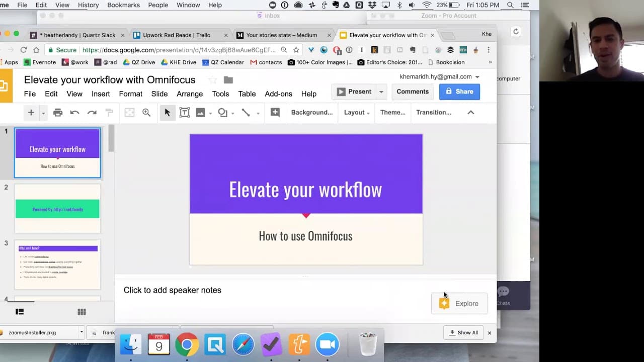Open Theme options

[393, 113]
